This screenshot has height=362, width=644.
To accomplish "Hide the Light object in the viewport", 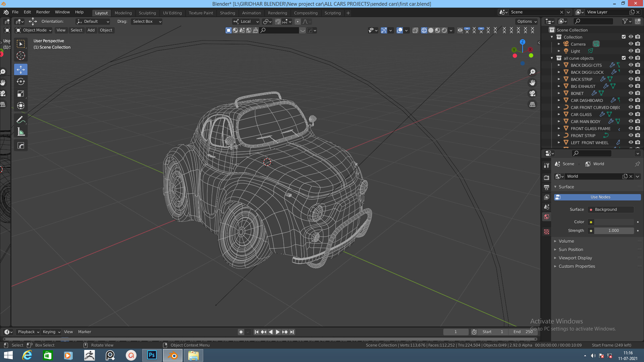I will coord(631,51).
